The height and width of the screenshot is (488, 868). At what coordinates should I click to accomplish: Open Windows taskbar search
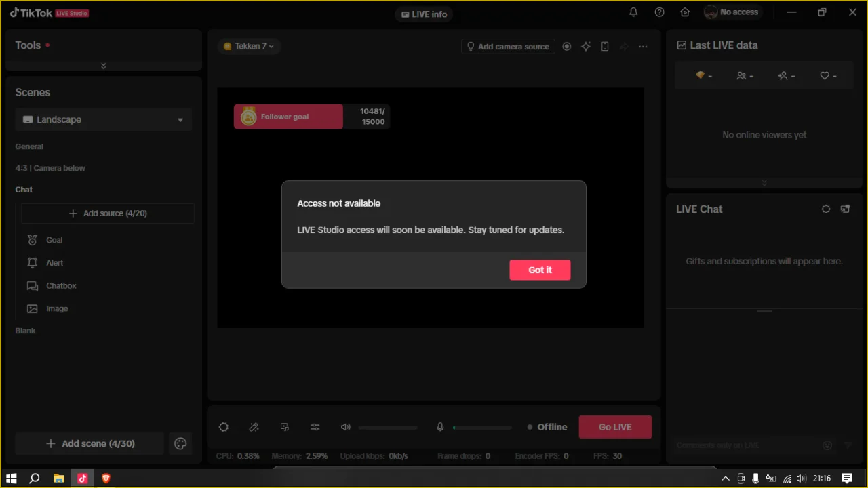(x=35, y=479)
